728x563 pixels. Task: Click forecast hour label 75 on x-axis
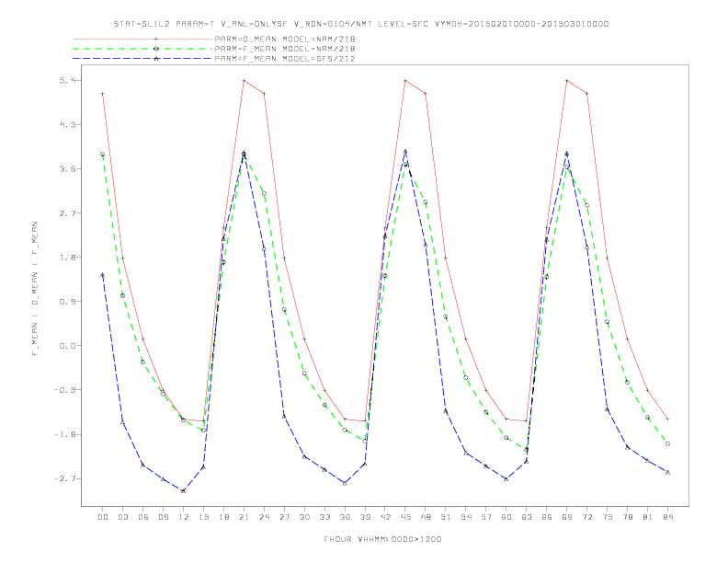(x=608, y=517)
